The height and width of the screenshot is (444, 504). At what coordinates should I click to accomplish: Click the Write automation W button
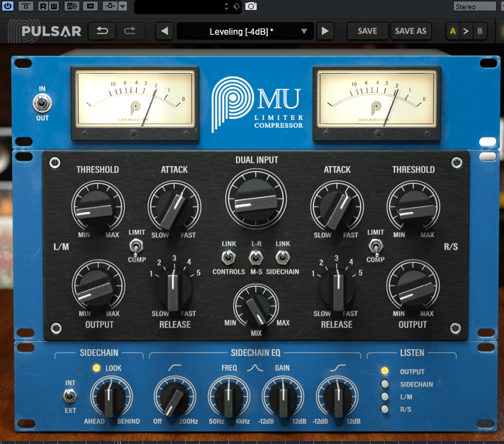tap(54, 6)
